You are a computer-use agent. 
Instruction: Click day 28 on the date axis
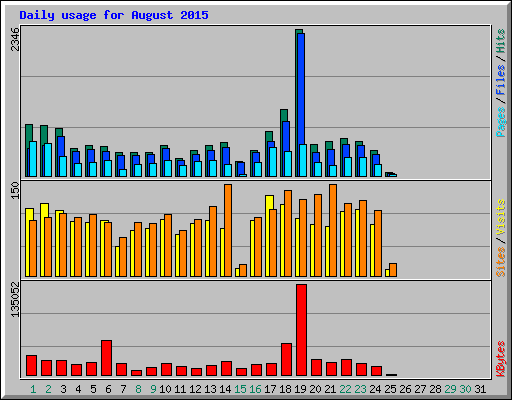[x=435, y=389]
